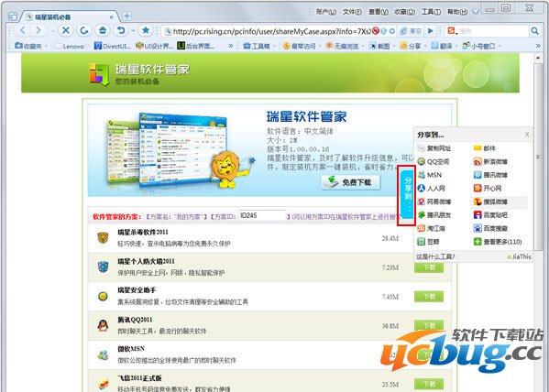Open the 收藏夹 bookmarks dropdown
This screenshot has height=392, width=549.
(x=31, y=46)
